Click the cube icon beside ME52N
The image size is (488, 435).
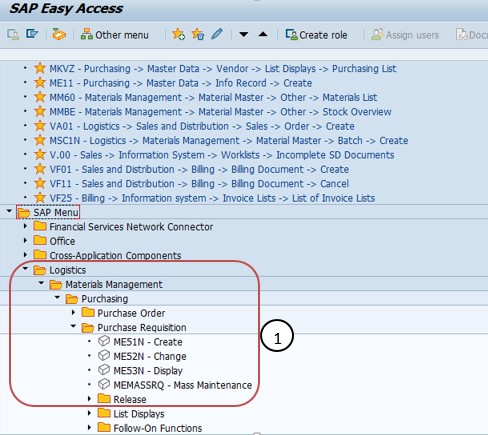pos(104,355)
